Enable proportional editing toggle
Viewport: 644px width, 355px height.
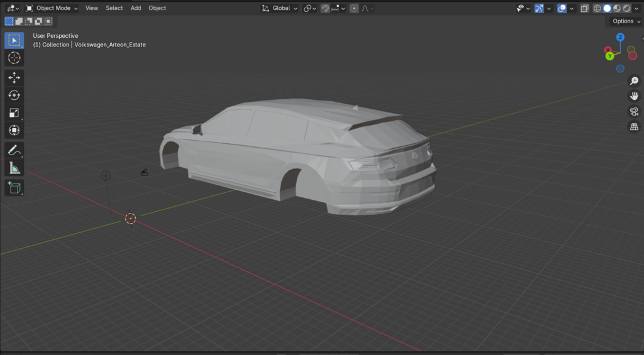tap(354, 8)
